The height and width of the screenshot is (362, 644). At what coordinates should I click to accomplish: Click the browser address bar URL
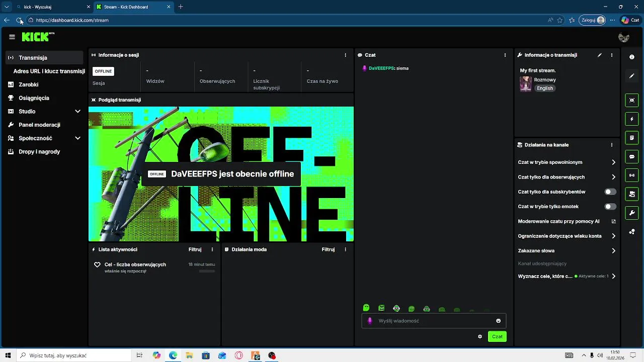(x=72, y=20)
